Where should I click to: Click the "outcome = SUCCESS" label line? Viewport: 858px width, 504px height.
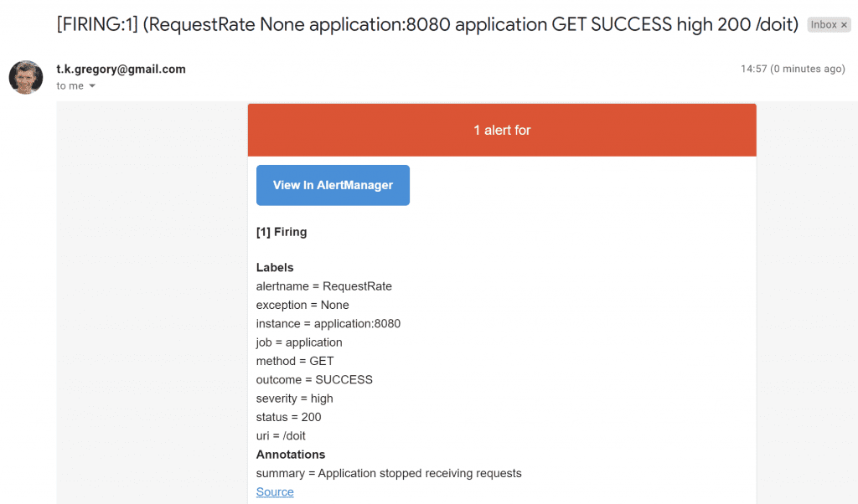(314, 380)
